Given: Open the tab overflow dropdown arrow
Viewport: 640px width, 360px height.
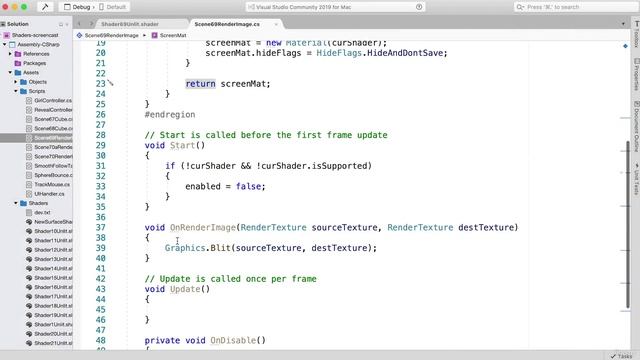Looking at the screenshot, I should pos(623,24).
